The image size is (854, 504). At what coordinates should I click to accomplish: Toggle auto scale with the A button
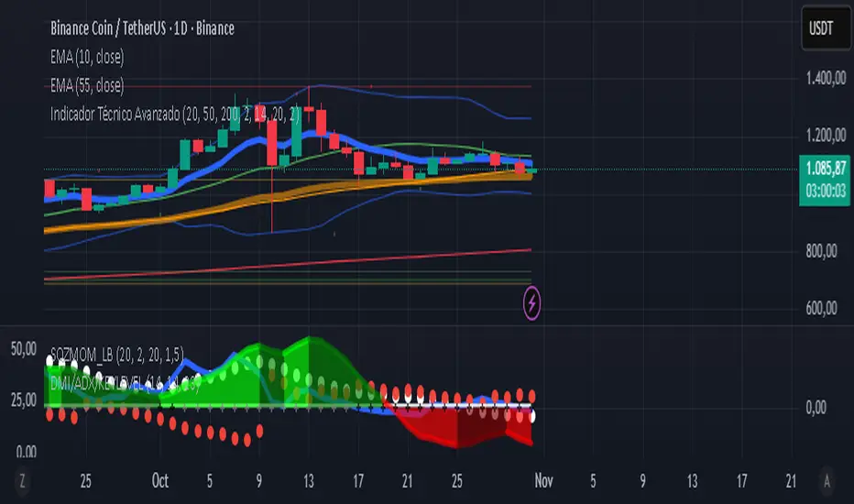[x=827, y=481]
